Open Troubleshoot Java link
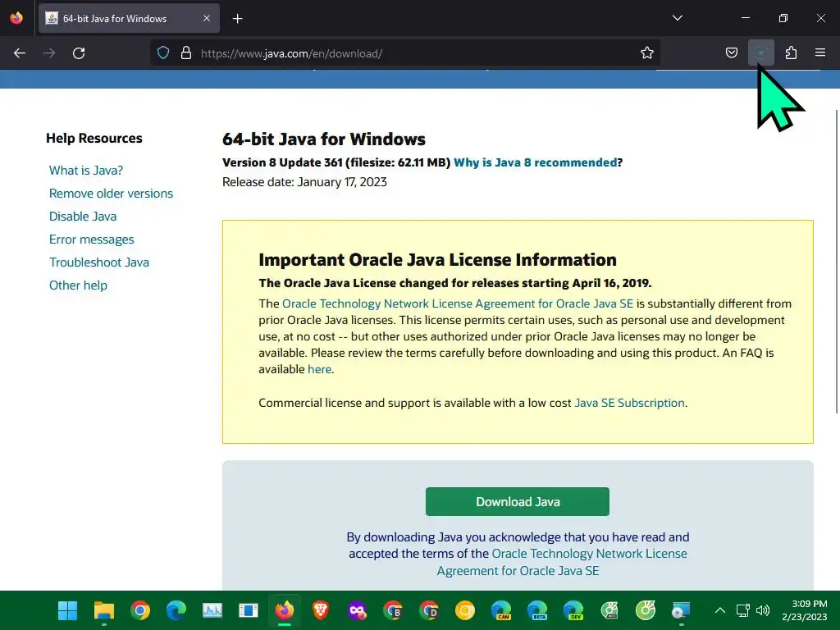This screenshot has width=840, height=630. pyautogui.click(x=99, y=262)
